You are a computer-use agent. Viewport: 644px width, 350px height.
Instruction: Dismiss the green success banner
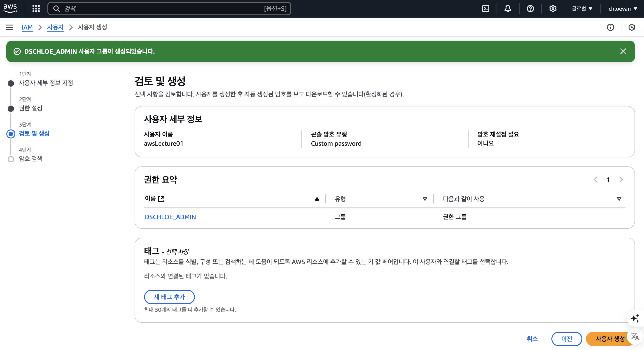click(x=623, y=51)
